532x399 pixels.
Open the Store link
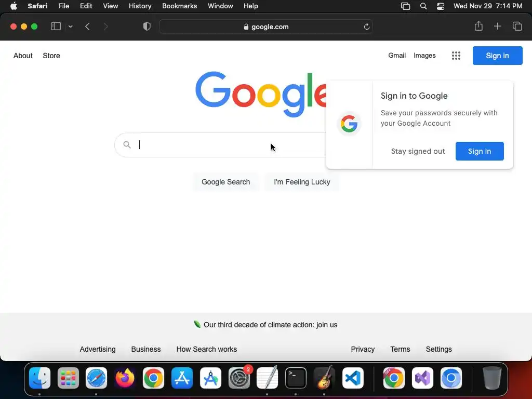coord(51,56)
